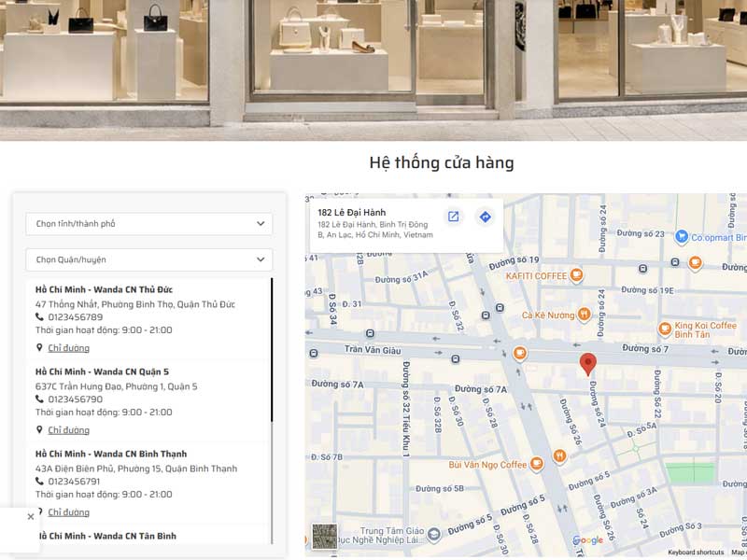Viewport: 747px width, 560px height.
Task: Close the small popup at bottom left
Action: (x=30, y=516)
